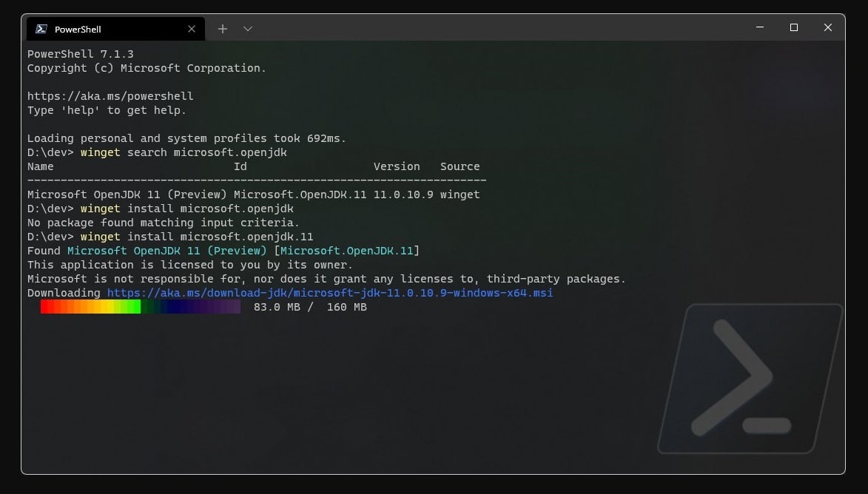Click 'Microsoft.OpenJDK.11' Id in results row
Viewport: 868px width, 494px height.
point(300,194)
